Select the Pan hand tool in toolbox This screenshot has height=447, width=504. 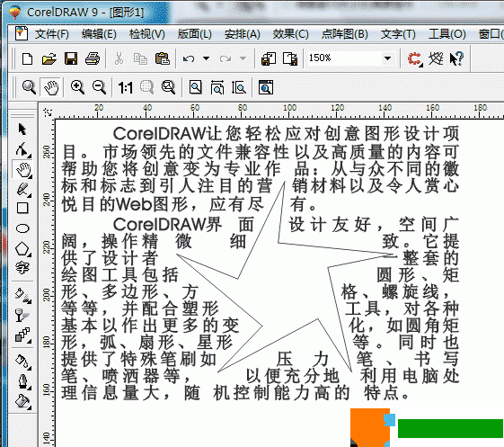pos(23,170)
